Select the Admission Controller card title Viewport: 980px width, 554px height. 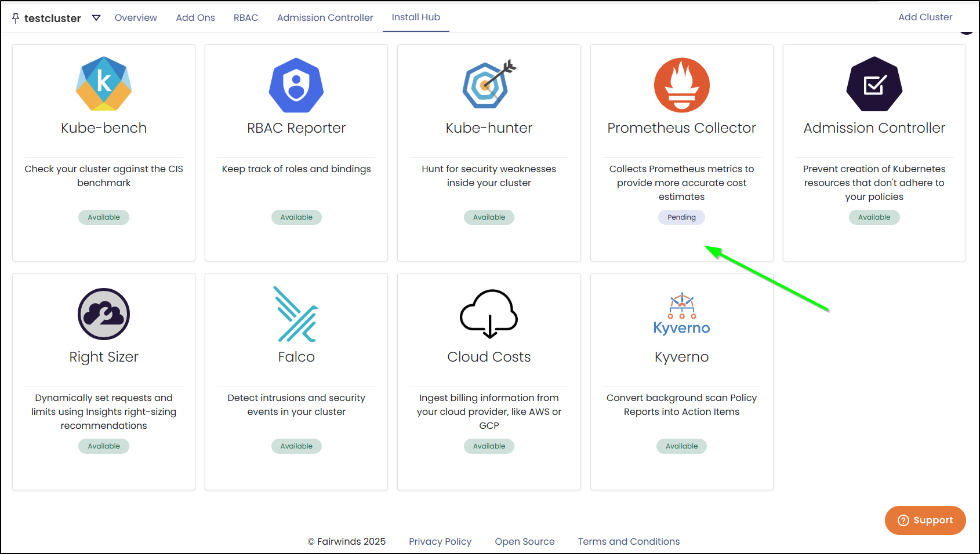click(874, 128)
